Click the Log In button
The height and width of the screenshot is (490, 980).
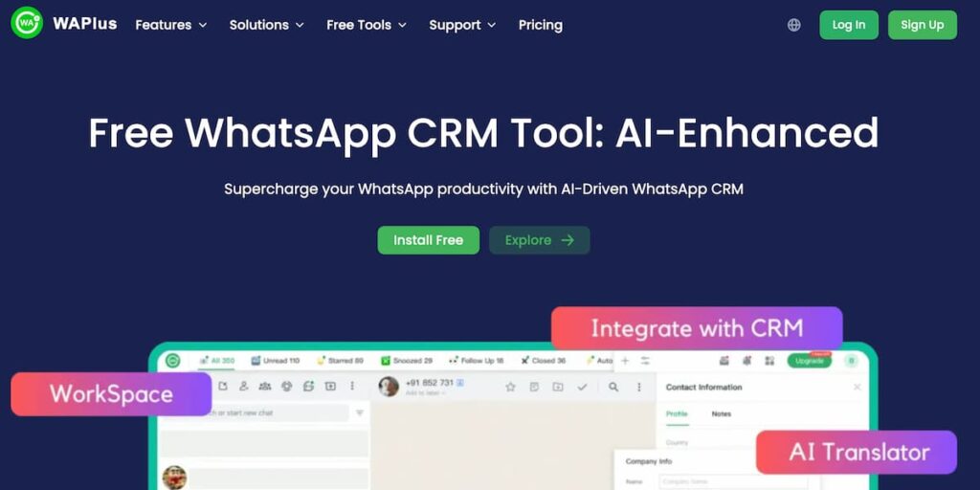coord(849,25)
